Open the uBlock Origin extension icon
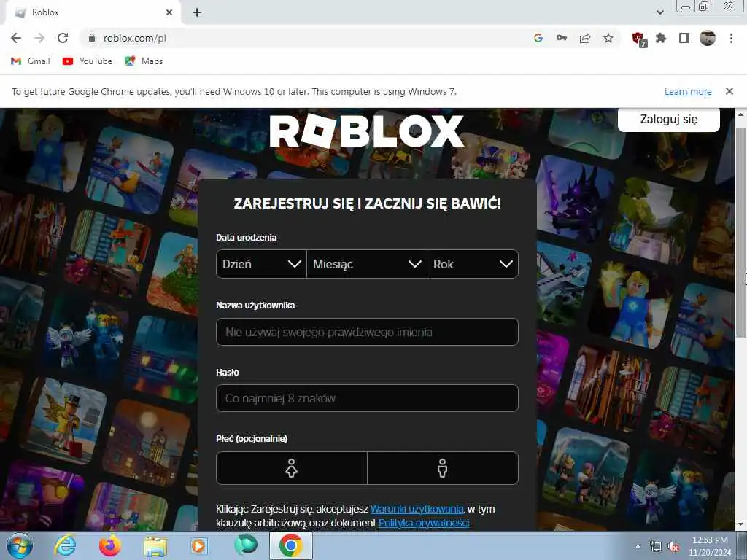Image resolution: width=747 pixels, height=560 pixels. pos(639,39)
